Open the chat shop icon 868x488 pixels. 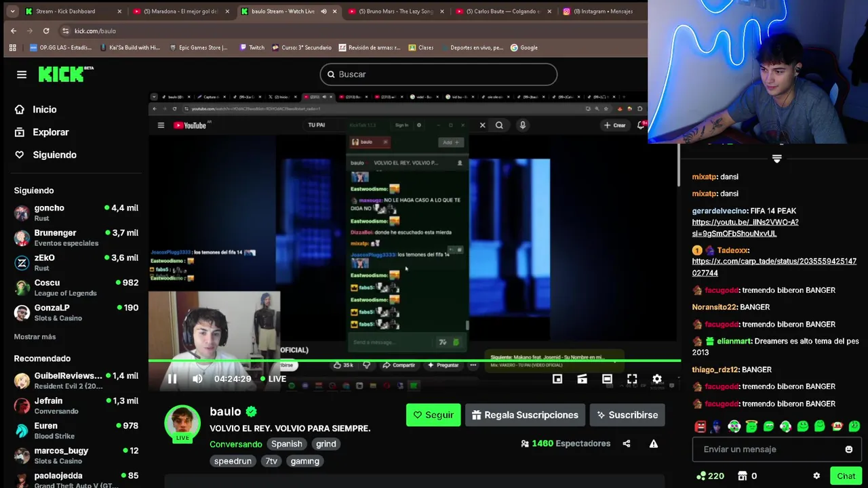pos(743,476)
